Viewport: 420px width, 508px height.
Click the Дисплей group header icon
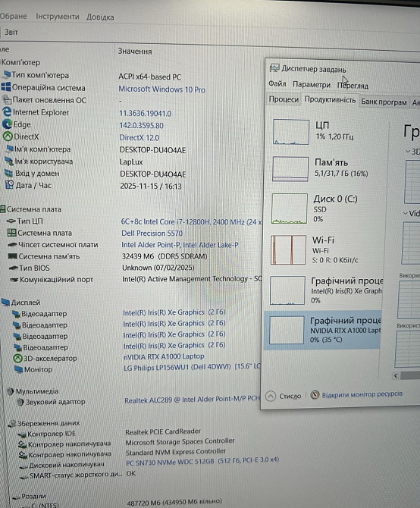coord(5,302)
